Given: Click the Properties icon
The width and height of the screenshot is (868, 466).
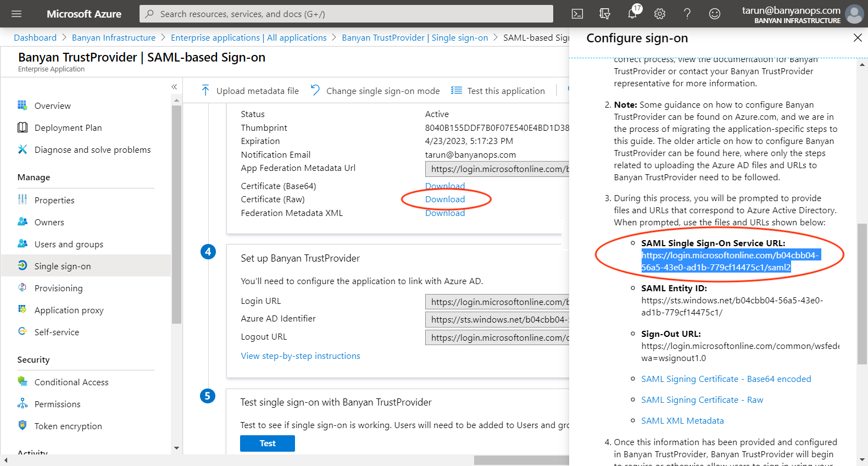Looking at the screenshot, I should 23,199.
